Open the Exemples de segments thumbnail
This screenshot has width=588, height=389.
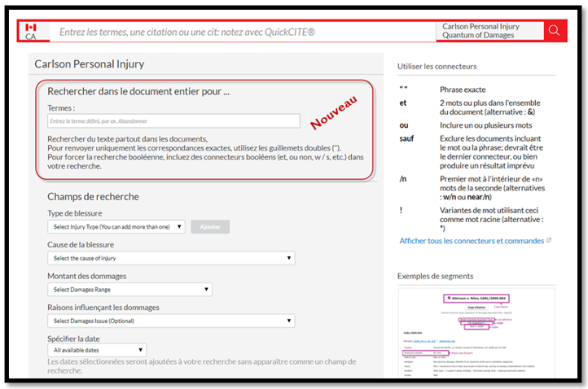pos(476,333)
